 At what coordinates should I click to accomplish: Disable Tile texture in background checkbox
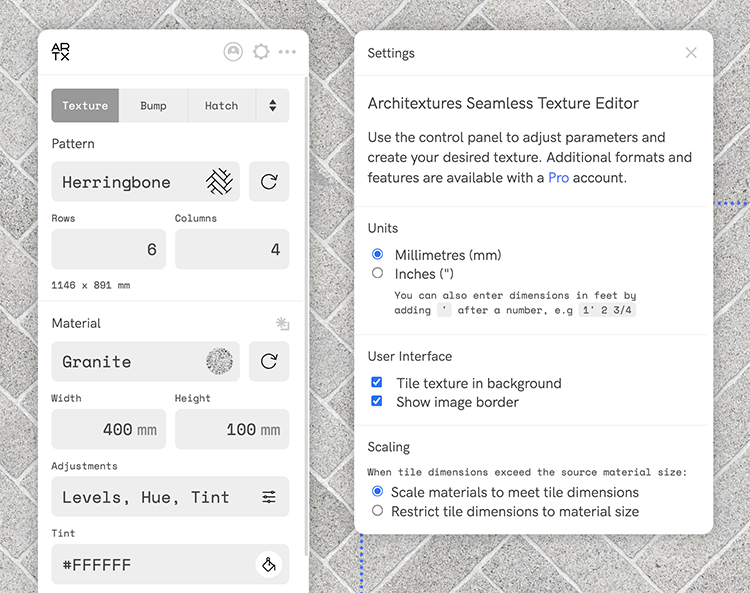[x=377, y=383]
